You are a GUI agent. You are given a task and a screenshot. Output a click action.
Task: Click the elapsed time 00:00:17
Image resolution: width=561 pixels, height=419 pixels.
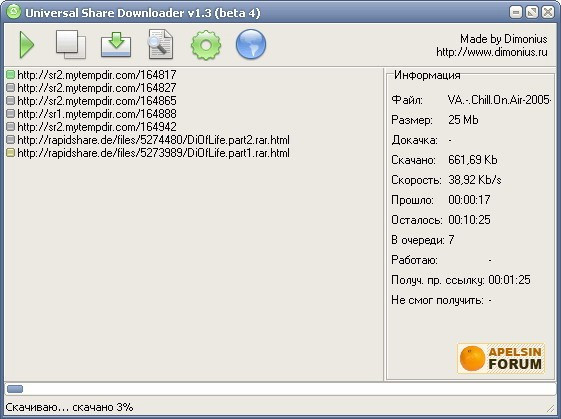point(469,200)
